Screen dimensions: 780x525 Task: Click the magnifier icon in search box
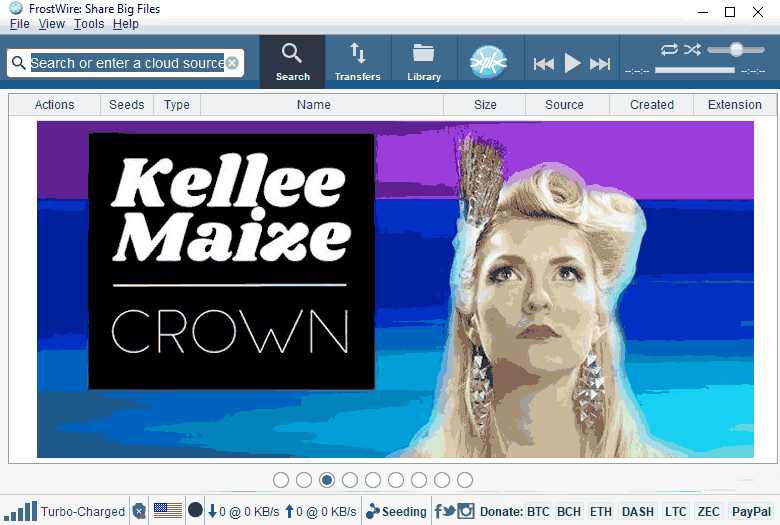pos(19,63)
